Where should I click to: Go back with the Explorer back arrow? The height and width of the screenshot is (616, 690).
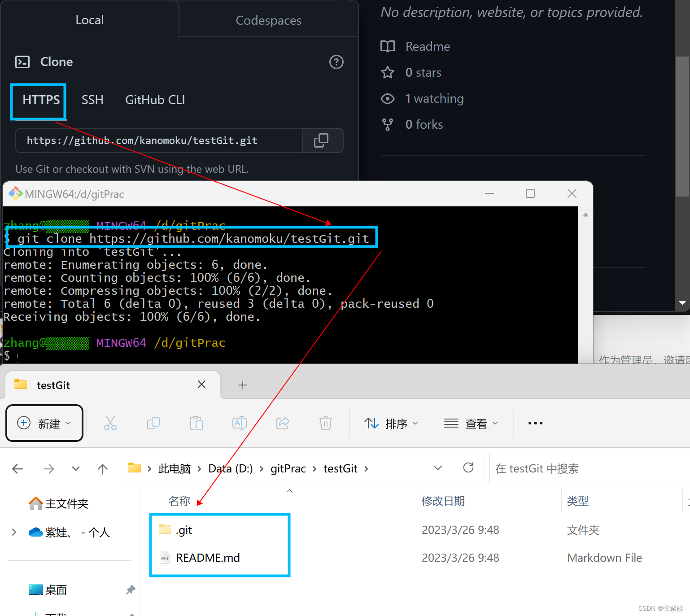pos(18,469)
